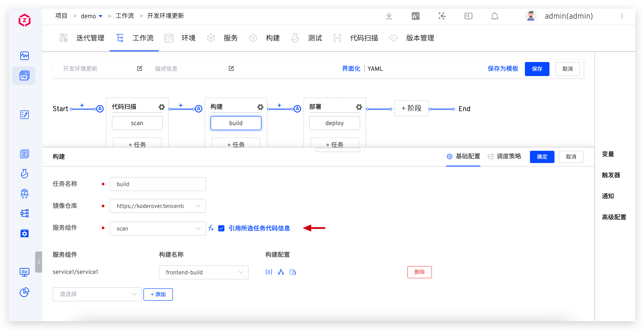Viewport: 644px width, 330px height.
Task: Click the cluster nodes icon in the top bar
Action: tap(442, 16)
